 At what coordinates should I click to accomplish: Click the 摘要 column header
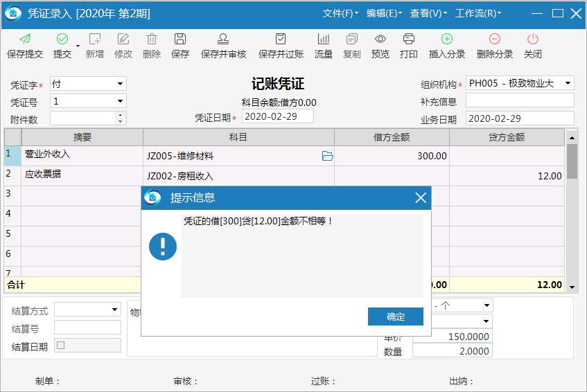pyautogui.click(x=82, y=137)
